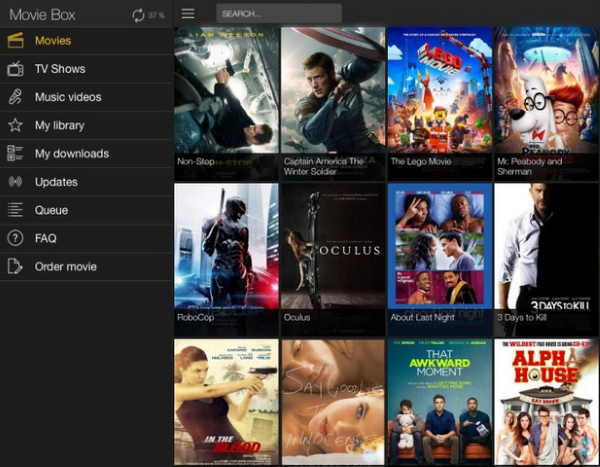Click the Oculus title caption
Screen dimensions: 600x467
[x=297, y=317]
